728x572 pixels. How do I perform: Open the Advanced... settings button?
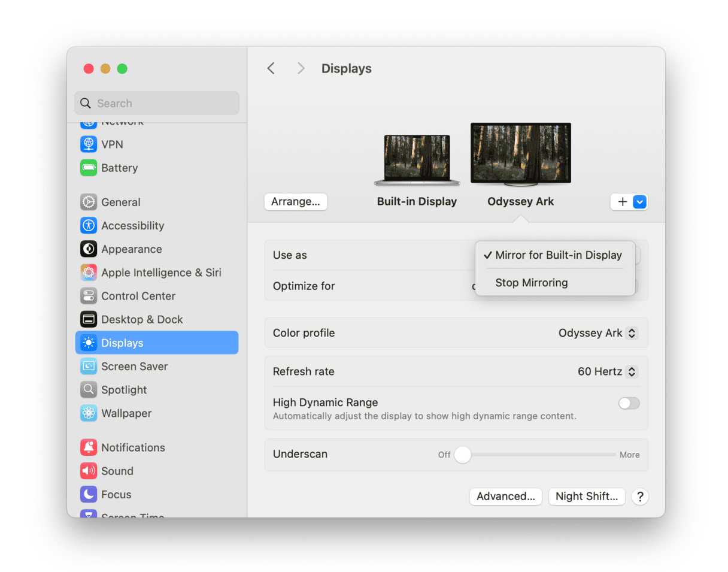point(506,497)
